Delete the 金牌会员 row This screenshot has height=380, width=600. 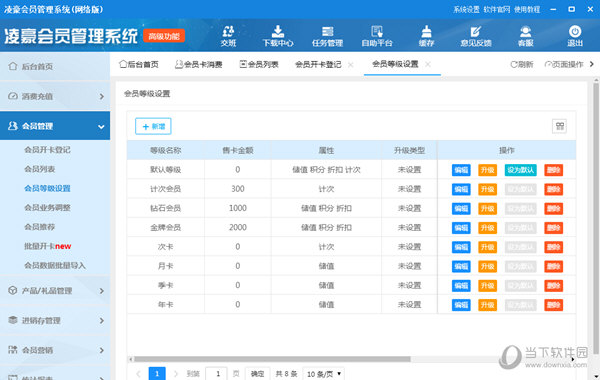coord(553,228)
